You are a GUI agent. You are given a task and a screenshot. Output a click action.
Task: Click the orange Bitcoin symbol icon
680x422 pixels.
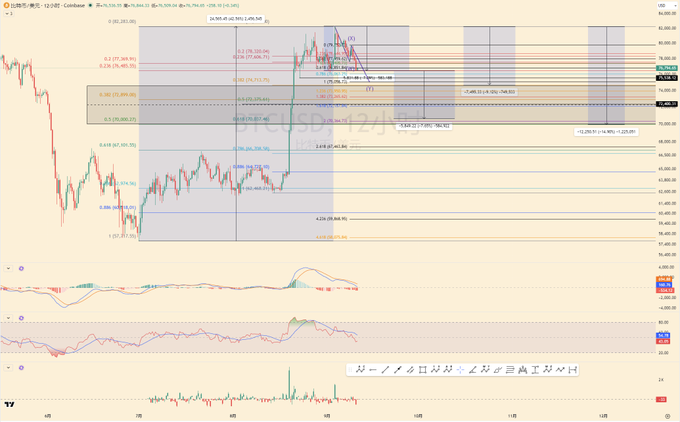point(6,6)
